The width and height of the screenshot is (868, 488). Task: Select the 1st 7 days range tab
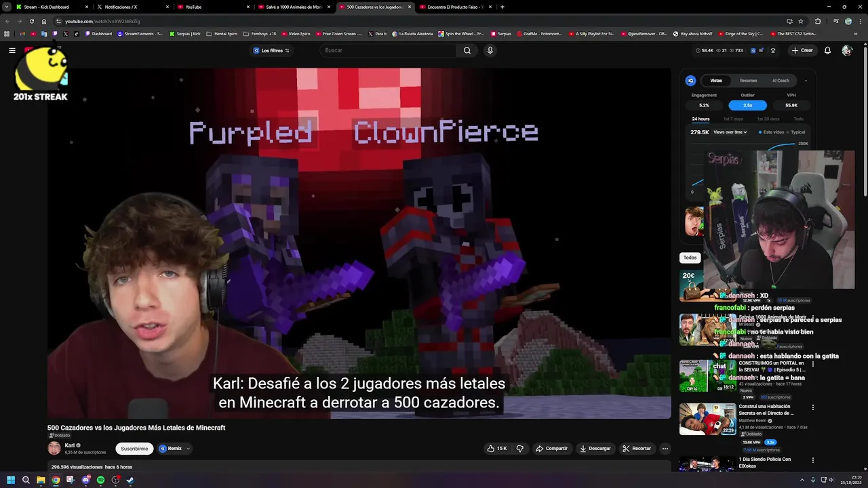tap(732, 119)
